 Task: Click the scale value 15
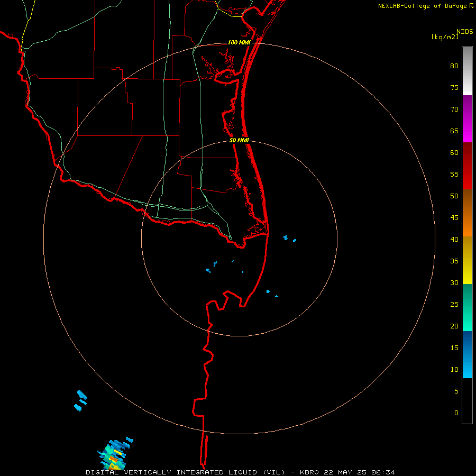454,348
